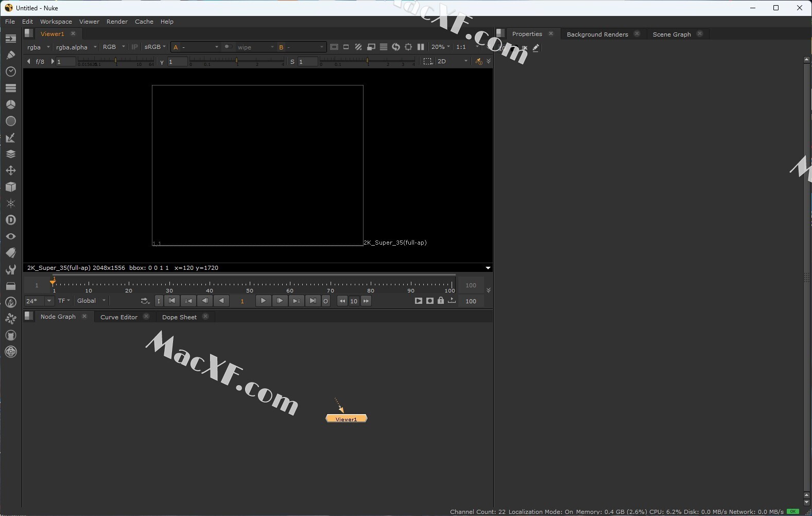Open the Color nodes icon
The image size is (812, 516).
(x=10, y=105)
